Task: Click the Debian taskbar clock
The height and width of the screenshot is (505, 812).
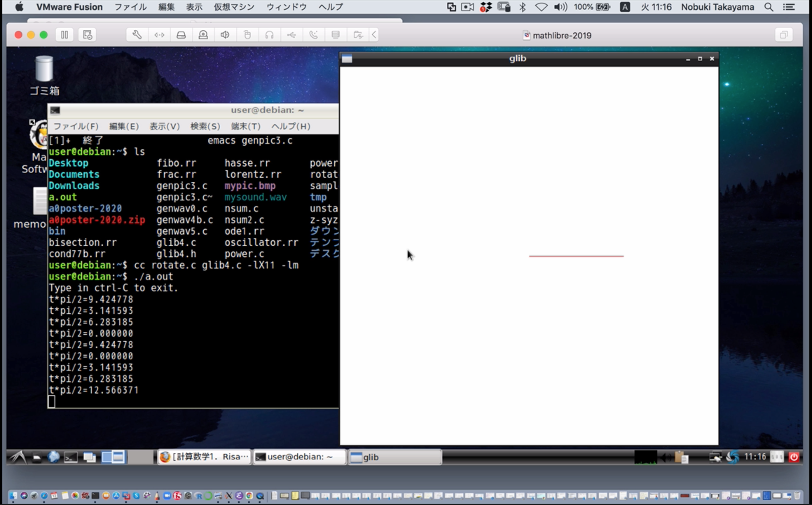Action: coord(755,457)
